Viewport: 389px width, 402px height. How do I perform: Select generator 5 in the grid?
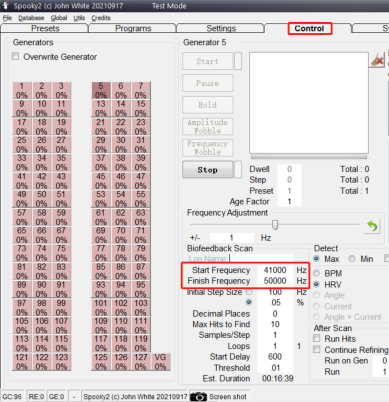(x=101, y=90)
